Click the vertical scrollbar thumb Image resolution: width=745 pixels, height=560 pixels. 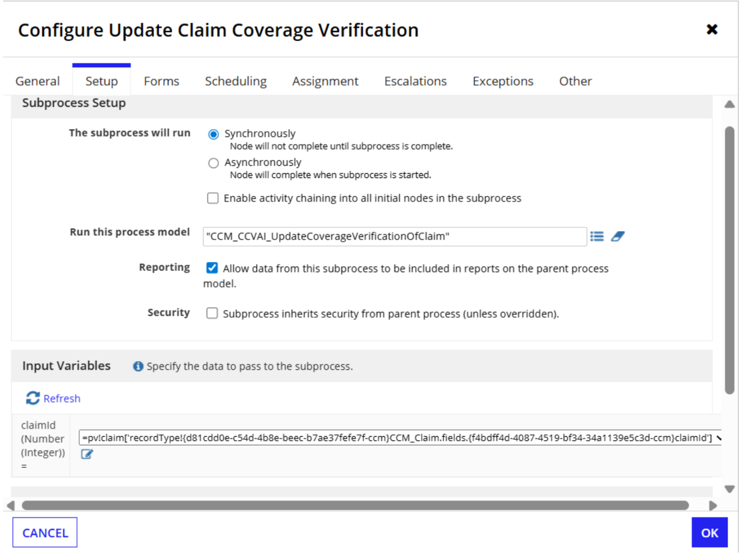pyautogui.click(x=730, y=261)
